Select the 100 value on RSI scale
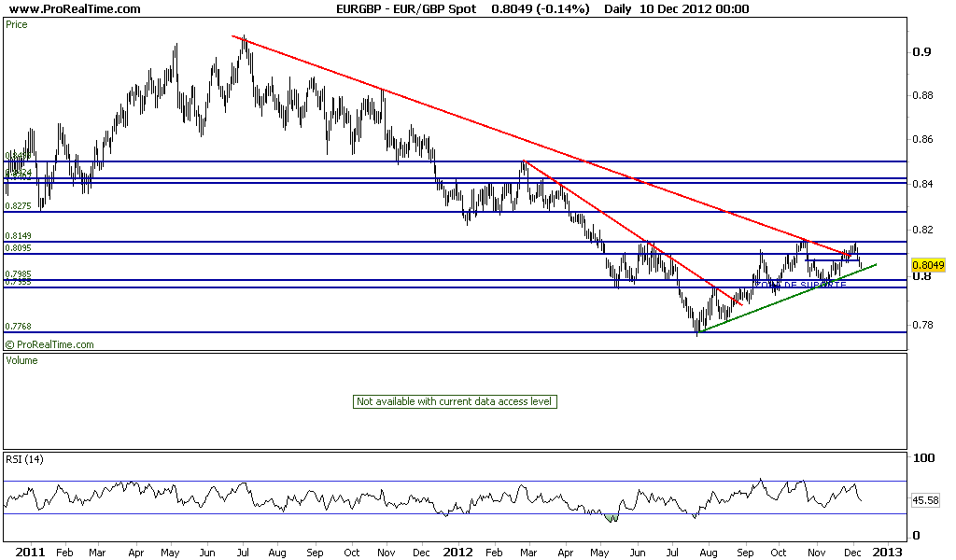 924,457
